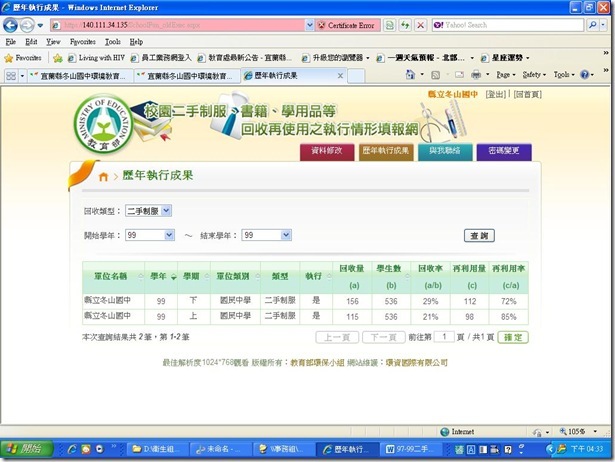Click the 確定 confirm button

point(513,337)
